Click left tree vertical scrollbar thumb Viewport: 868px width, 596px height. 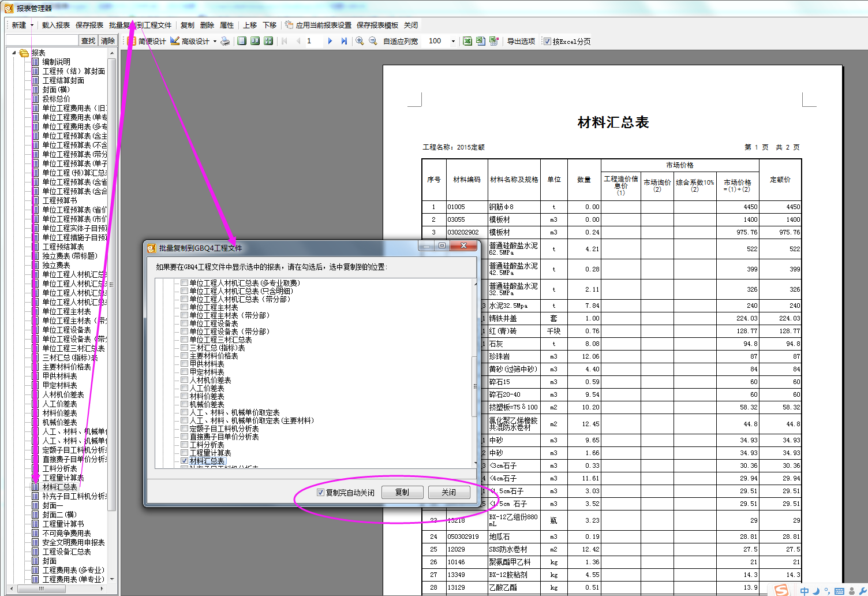112,284
